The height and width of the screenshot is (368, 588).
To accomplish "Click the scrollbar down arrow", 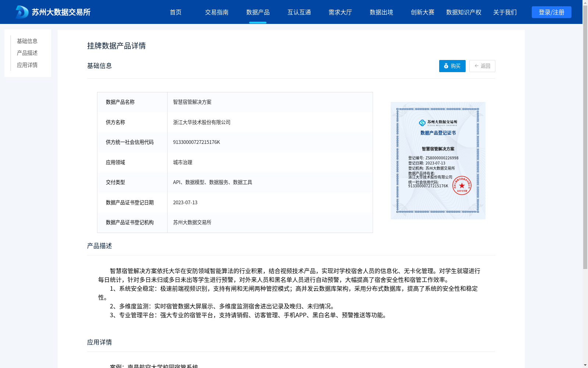I will point(585,365).
